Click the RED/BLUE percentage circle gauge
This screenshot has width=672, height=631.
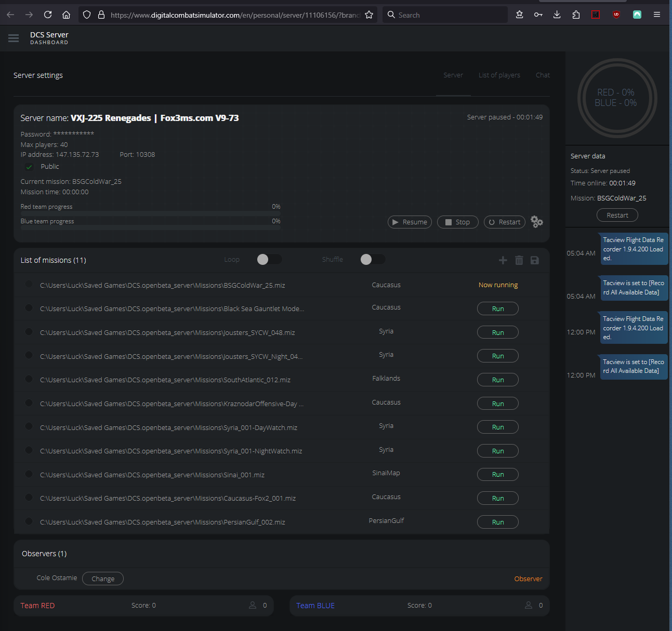(x=617, y=98)
